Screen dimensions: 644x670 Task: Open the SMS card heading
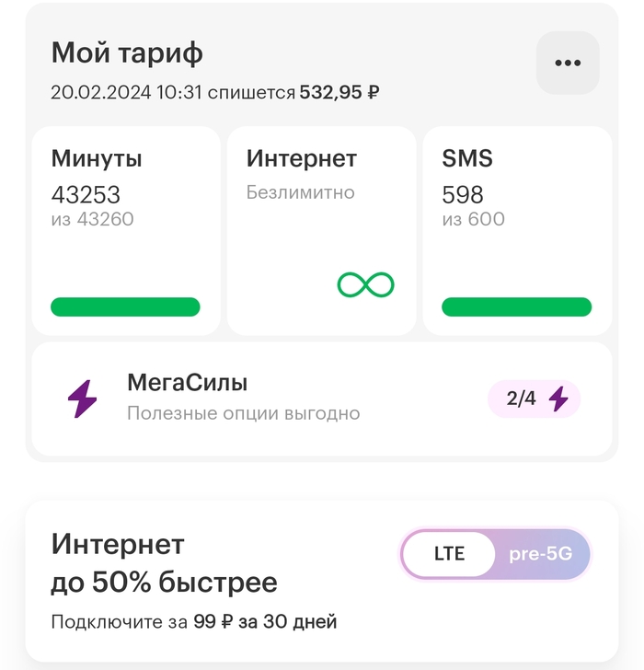467,158
